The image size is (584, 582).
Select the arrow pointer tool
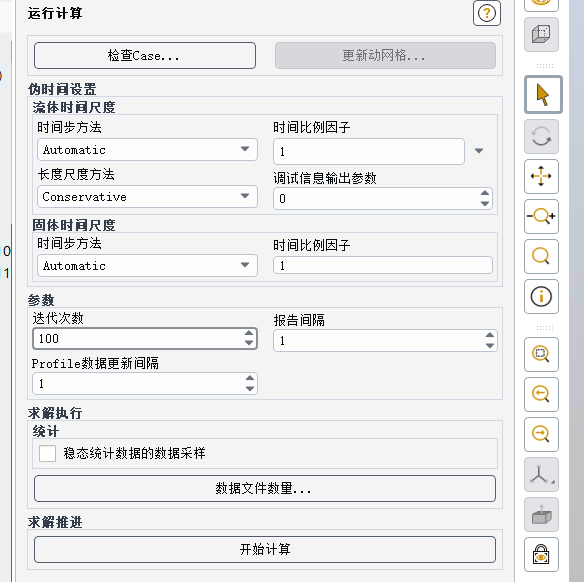[543, 95]
